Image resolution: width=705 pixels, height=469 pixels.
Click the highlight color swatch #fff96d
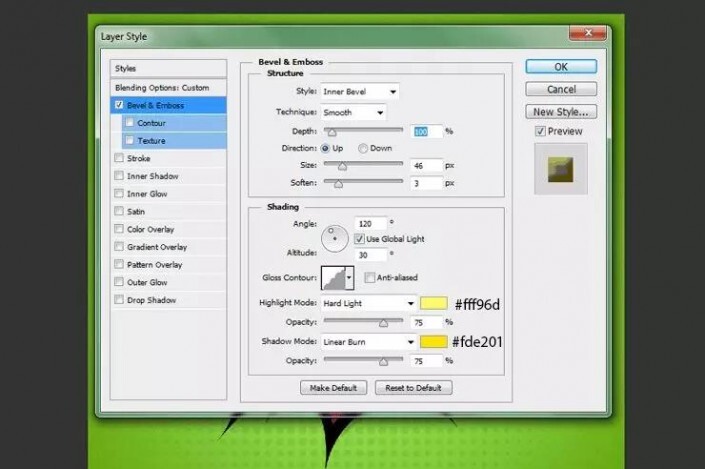pos(434,303)
